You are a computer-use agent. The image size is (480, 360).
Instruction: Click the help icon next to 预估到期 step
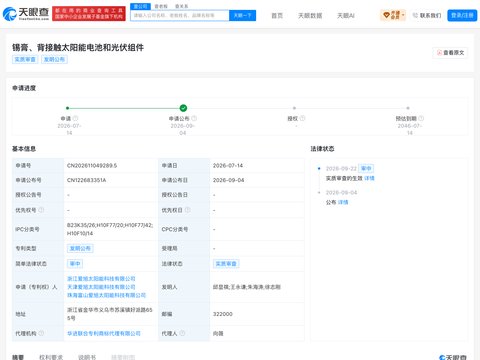tap(421, 118)
